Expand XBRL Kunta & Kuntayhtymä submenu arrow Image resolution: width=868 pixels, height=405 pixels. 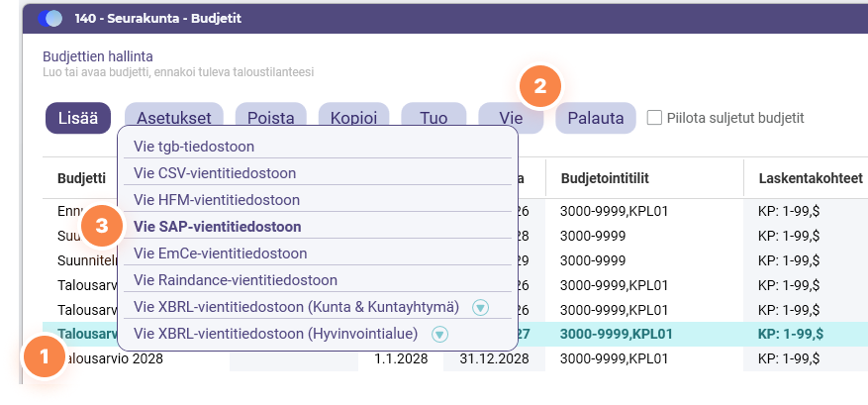(480, 308)
